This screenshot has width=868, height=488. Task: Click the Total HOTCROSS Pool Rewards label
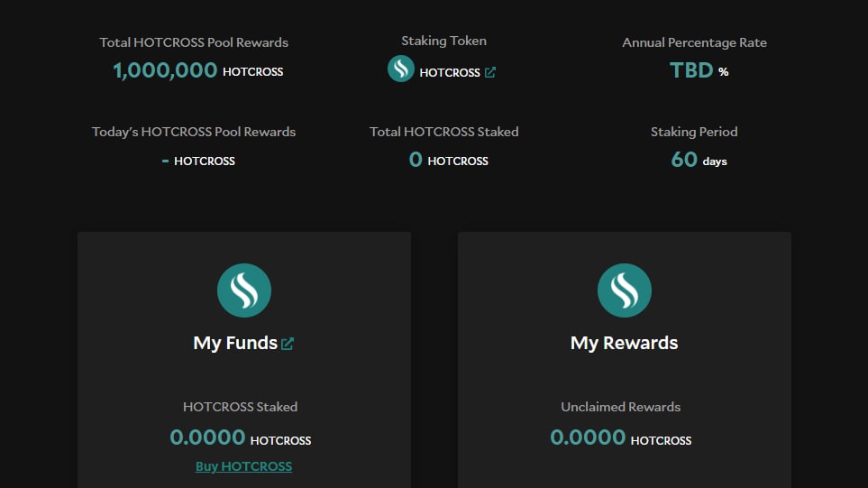click(x=194, y=42)
